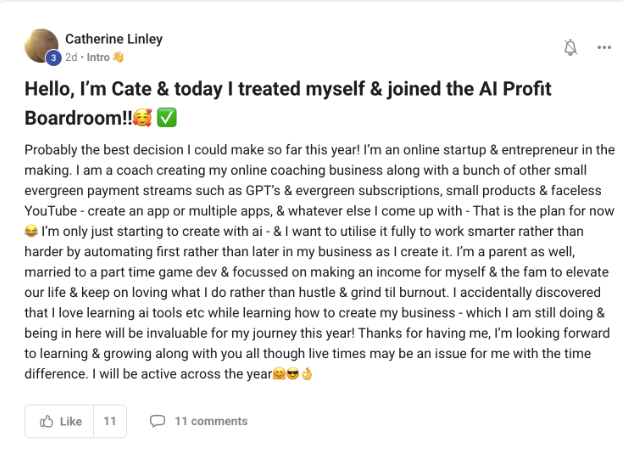The image size is (635, 451).
Task: Click the OK hand emoji ending the post
Action: pyautogui.click(x=308, y=376)
